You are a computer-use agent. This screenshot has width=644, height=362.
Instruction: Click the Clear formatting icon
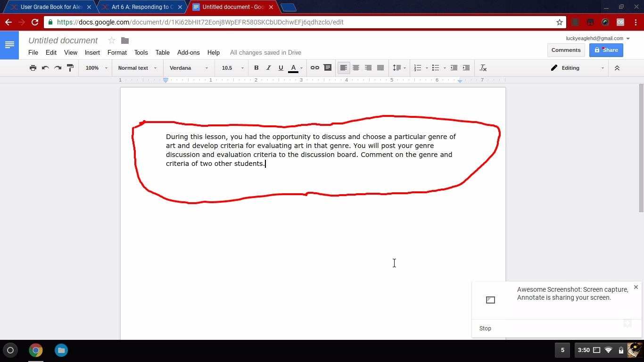(x=483, y=68)
